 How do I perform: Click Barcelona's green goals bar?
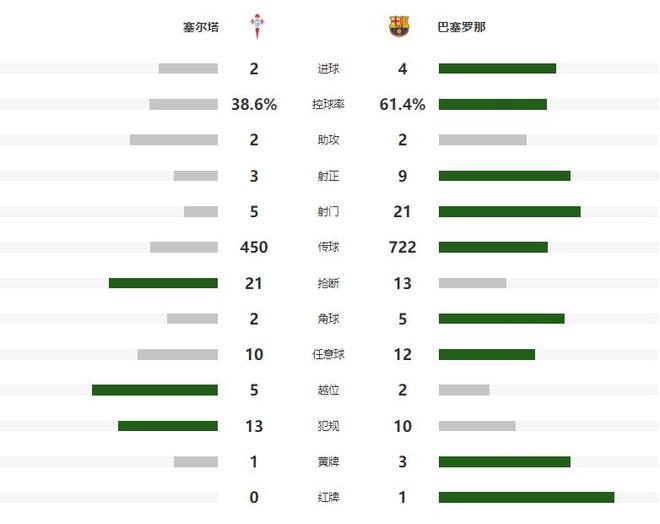click(497, 69)
